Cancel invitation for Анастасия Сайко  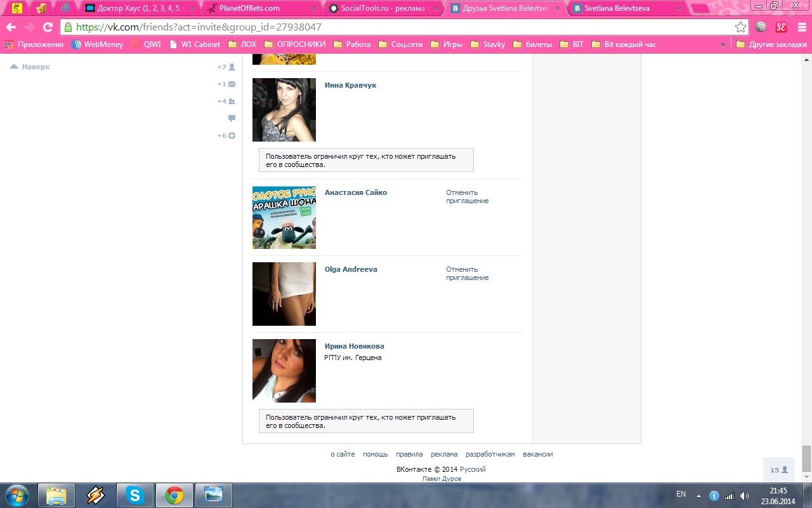(467, 197)
